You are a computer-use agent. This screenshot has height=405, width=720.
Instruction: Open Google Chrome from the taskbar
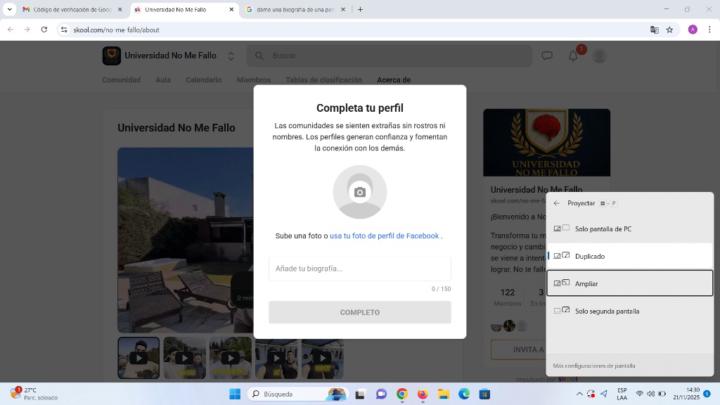(402, 394)
